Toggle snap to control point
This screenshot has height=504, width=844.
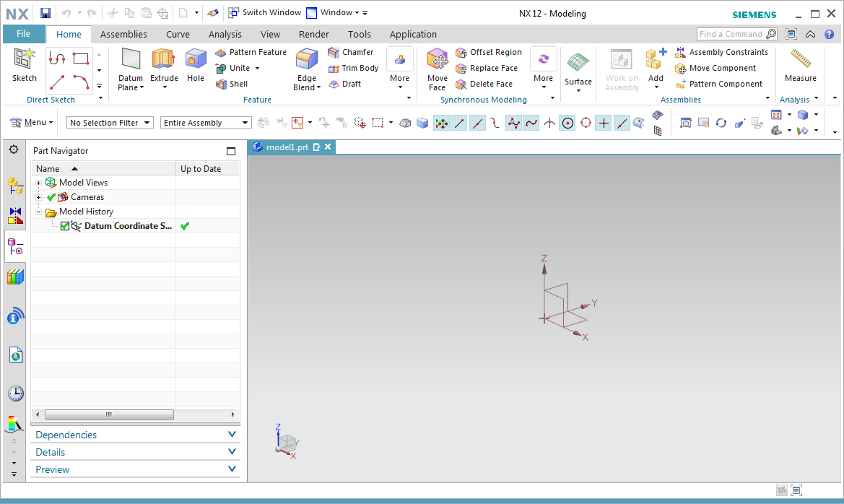[494, 123]
